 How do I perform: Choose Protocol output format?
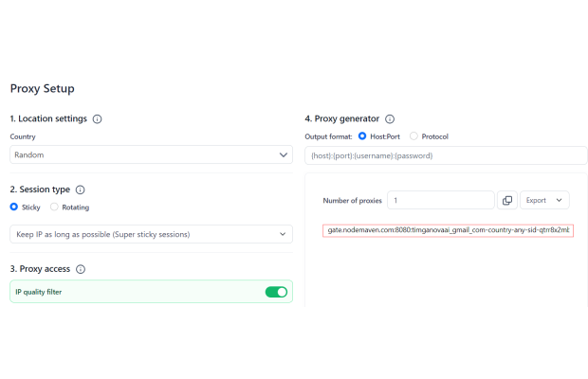click(413, 136)
